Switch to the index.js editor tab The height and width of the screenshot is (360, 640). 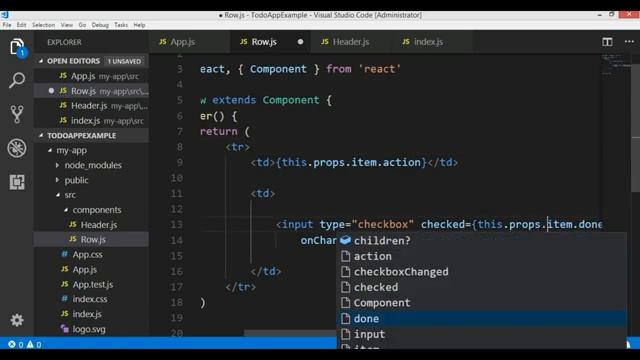[x=432, y=42]
